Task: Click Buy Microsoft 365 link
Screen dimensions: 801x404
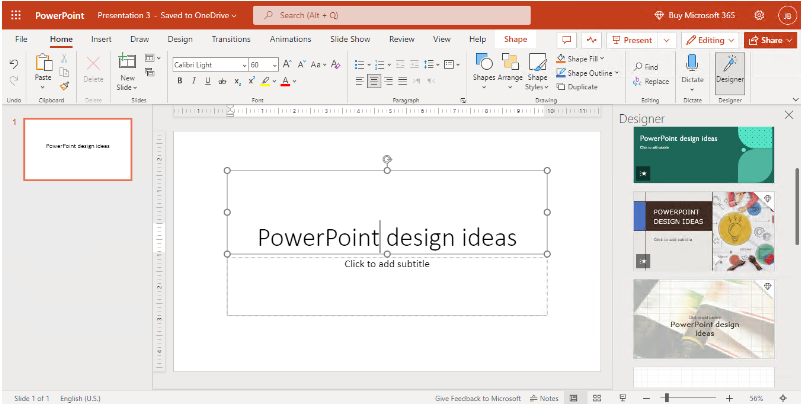Action: click(x=701, y=15)
